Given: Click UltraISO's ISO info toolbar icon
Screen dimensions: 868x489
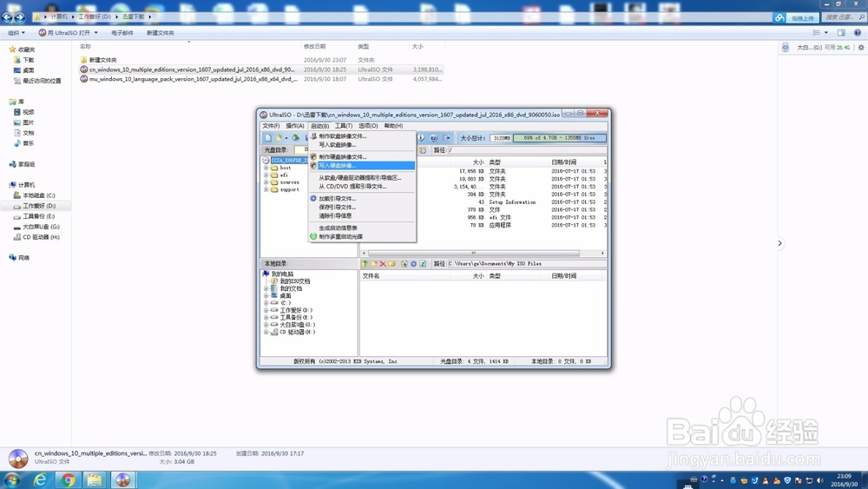Looking at the screenshot, I should 421,138.
